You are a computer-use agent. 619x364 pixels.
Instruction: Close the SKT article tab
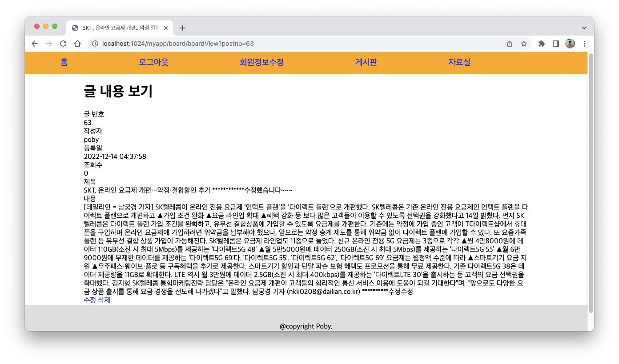[166, 28]
